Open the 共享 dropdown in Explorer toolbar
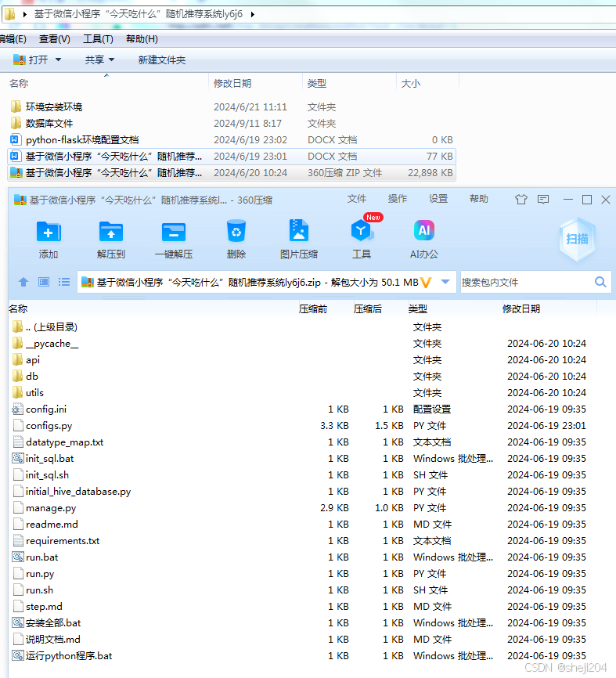The height and width of the screenshot is (678, 616). point(99,60)
